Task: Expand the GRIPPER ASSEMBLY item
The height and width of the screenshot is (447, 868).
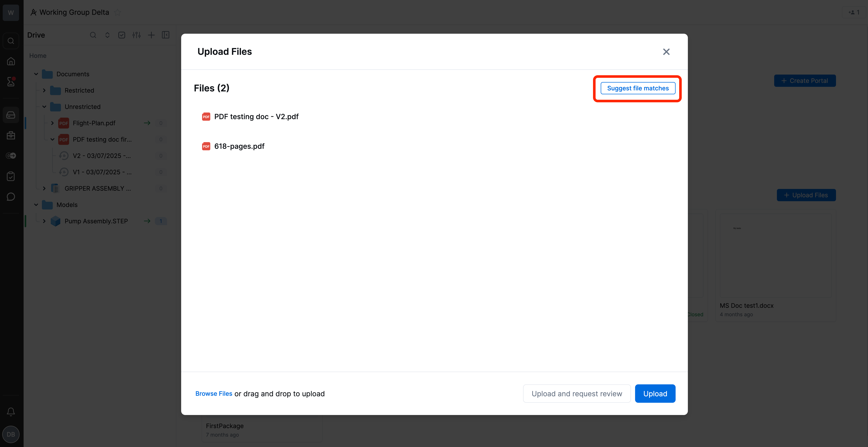Action: 44,188
